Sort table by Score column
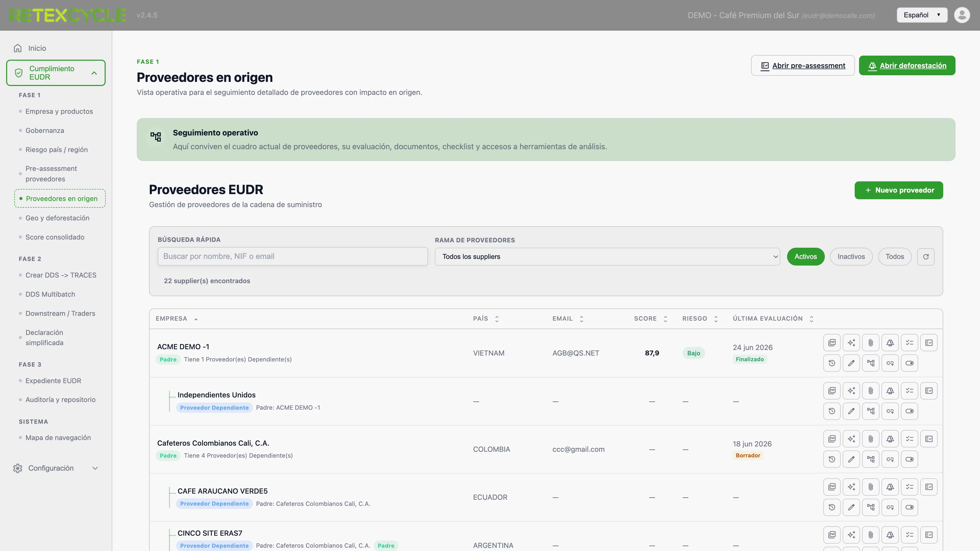Viewport: 980px width, 551px height. [651, 319]
